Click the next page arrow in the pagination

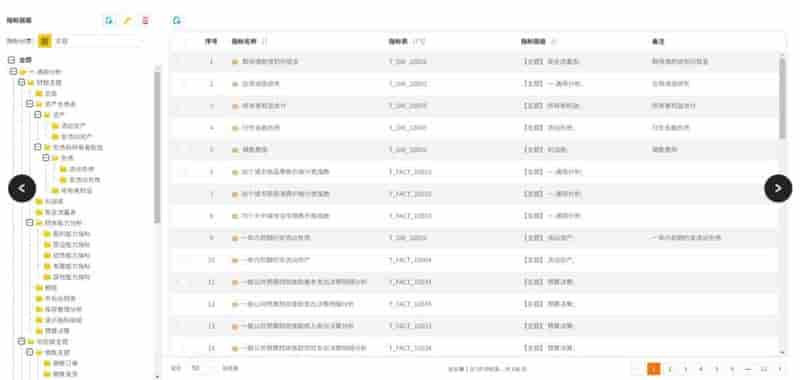click(x=780, y=369)
